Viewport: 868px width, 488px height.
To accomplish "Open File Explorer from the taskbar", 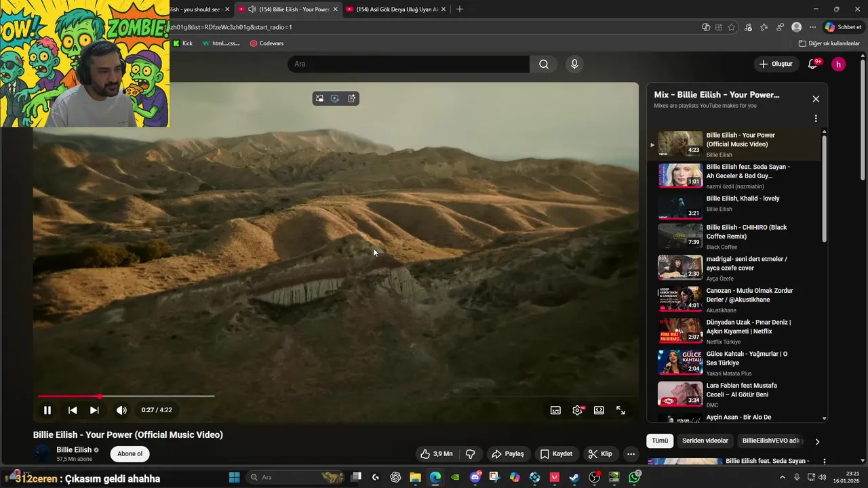I will (x=415, y=477).
